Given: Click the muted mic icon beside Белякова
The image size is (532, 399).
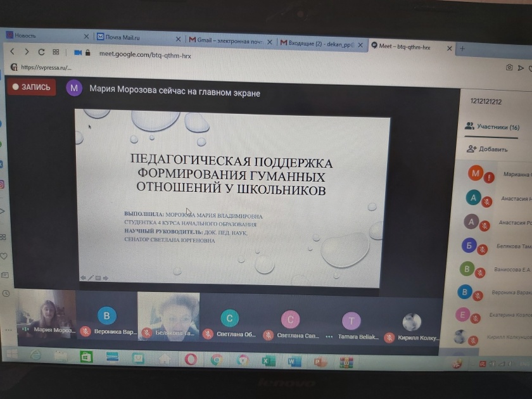Looking at the screenshot, I should pyautogui.click(x=482, y=250).
